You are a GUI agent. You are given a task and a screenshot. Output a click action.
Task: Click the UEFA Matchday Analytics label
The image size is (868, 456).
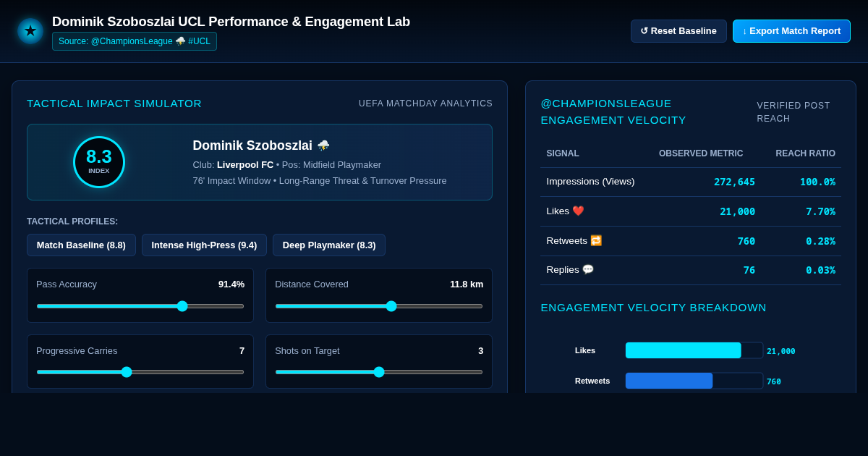click(x=425, y=104)
